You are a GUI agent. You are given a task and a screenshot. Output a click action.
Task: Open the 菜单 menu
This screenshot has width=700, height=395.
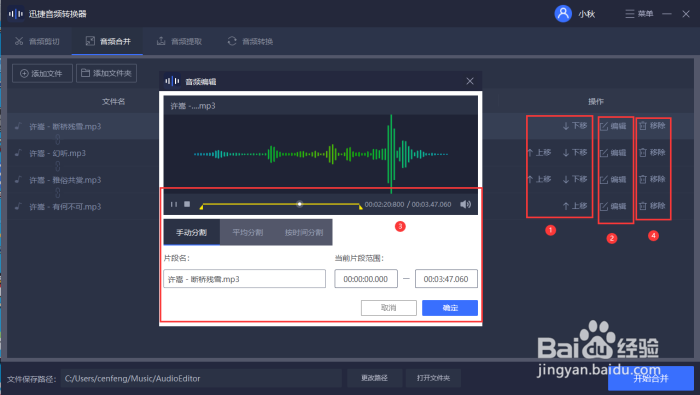tap(639, 14)
